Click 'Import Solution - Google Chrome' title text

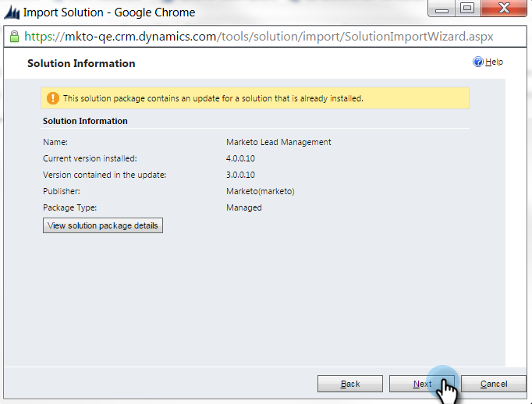(x=109, y=12)
